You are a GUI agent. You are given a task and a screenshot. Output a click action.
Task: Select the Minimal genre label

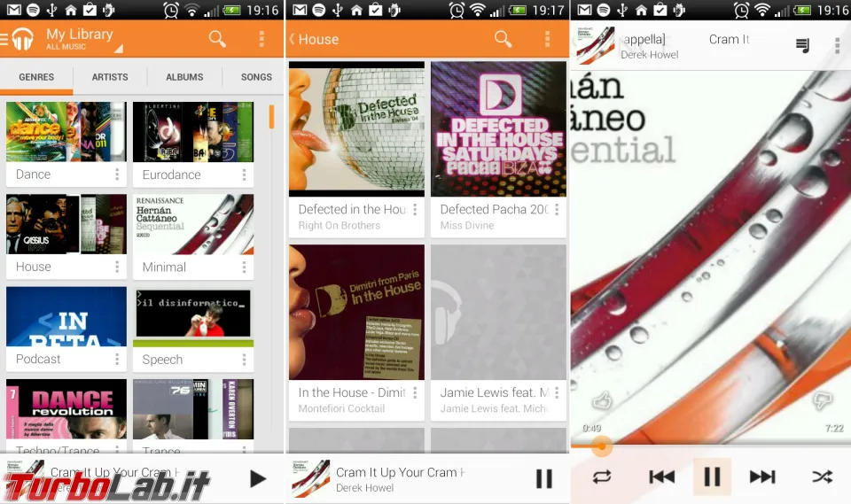tap(164, 267)
